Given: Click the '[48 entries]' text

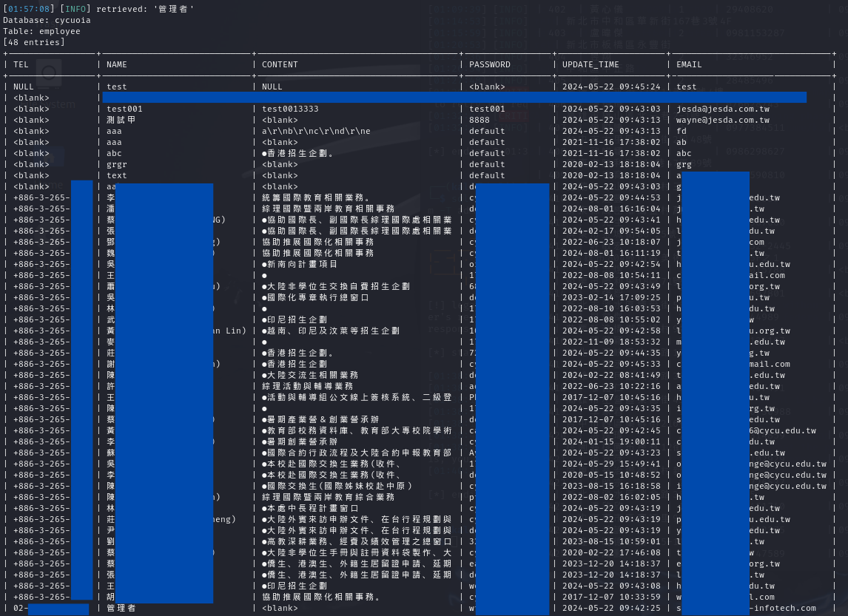Looking at the screenshot, I should 33,42.
